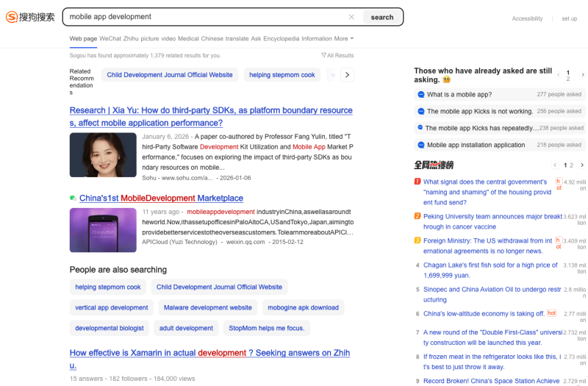The height and width of the screenshot is (386, 588).
Task: Click helping stepmom cook chip in Related Recommendations
Action: [282, 75]
